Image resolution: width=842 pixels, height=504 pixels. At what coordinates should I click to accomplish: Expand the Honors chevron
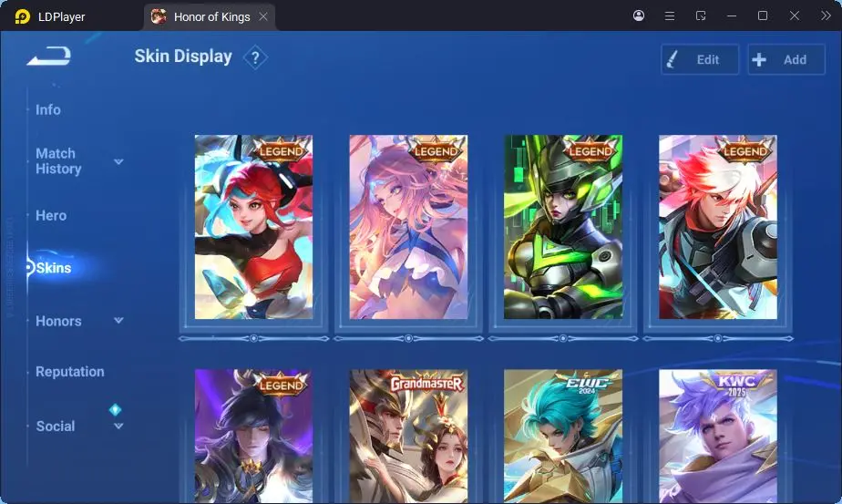pos(118,320)
